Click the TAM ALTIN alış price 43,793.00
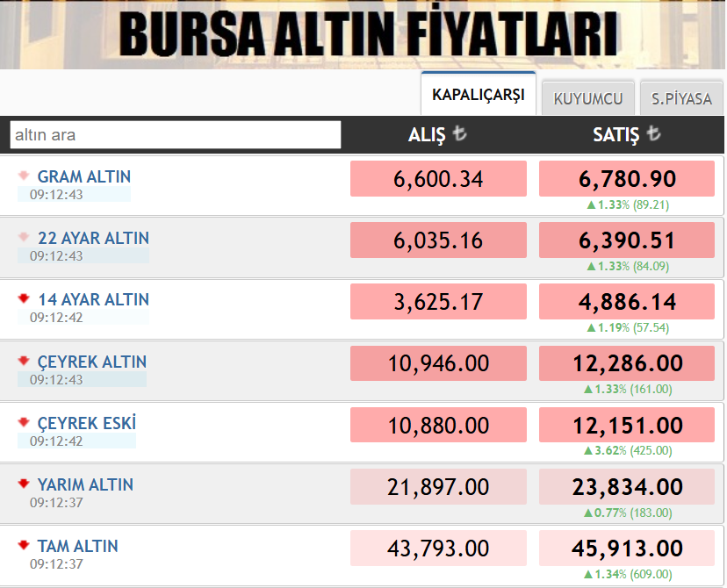The image size is (727, 588). pyautogui.click(x=437, y=548)
